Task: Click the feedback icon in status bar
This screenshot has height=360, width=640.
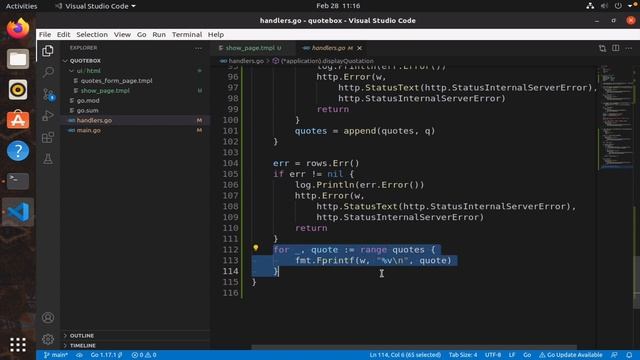Action: click(x=614, y=355)
